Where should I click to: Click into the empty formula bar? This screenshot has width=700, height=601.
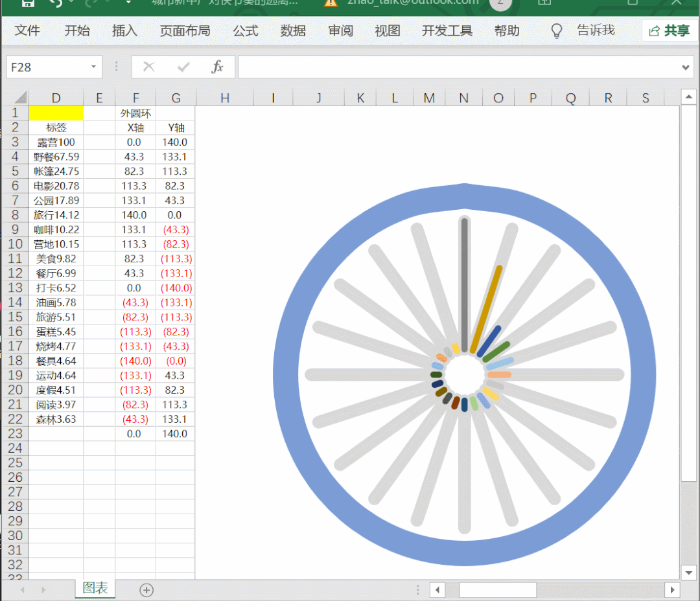pos(459,67)
